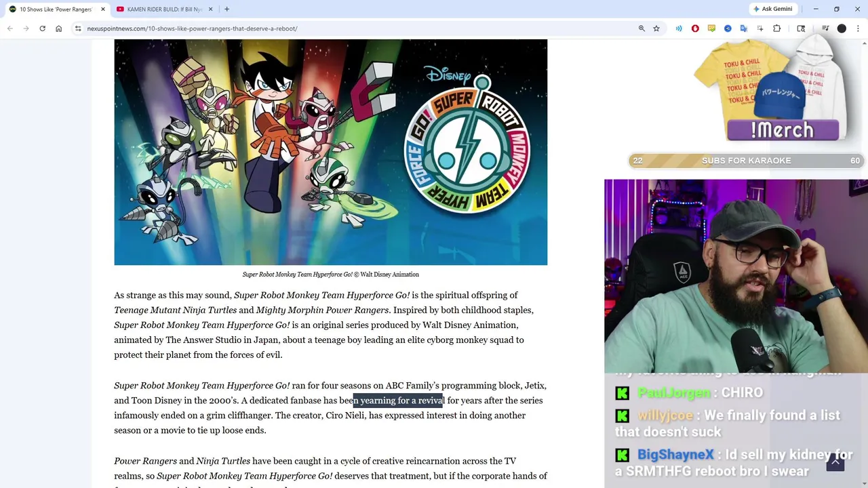
Task: Switch to the '10 Shows Like Power Rangers' tab
Action: pos(56,9)
